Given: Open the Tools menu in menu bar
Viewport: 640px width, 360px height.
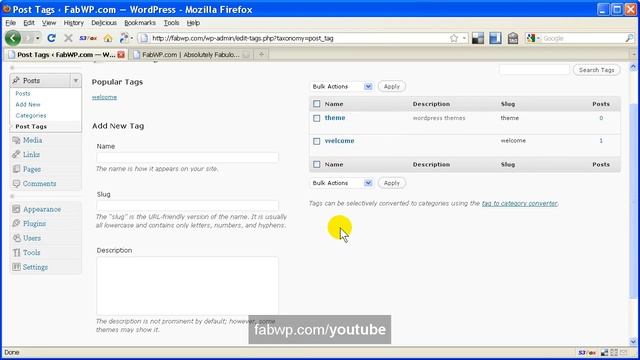Looking at the screenshot, I should click(171, 23).
